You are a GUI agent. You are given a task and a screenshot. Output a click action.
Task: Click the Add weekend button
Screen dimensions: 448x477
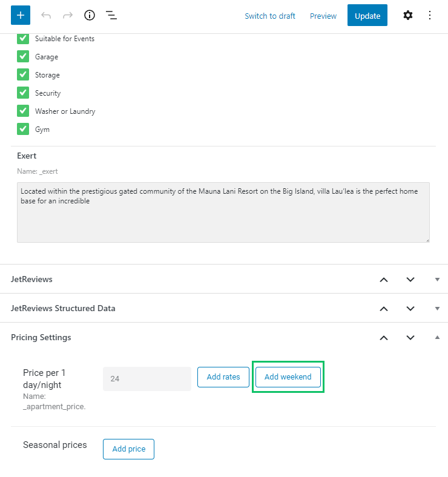click(288, 377)
